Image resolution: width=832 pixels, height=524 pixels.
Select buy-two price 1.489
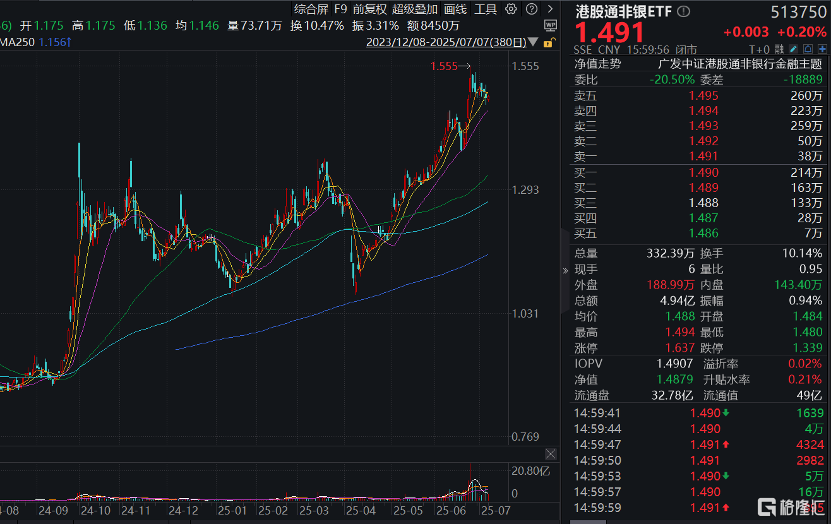pyautogui.click(x=703, y=188)
